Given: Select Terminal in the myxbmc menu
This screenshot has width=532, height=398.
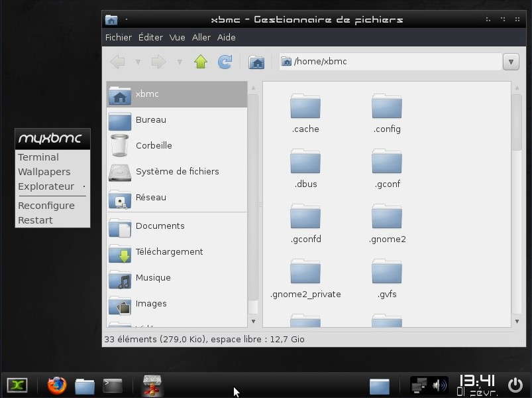Looking at the screenshot, I should click(x=38, y=157).
